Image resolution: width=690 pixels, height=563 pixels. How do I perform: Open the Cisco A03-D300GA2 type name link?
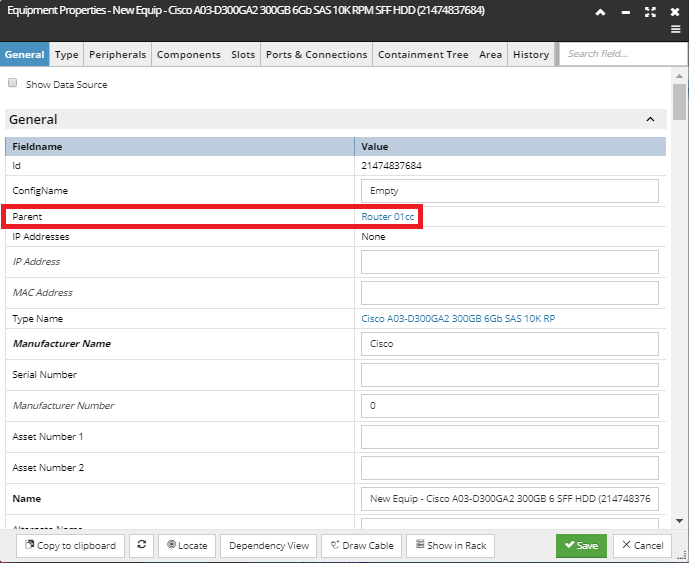458,319
